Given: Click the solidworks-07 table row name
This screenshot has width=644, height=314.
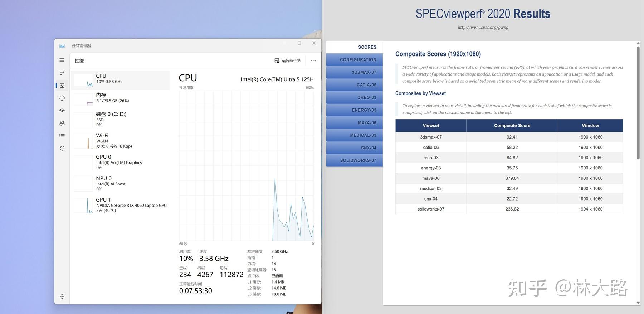Looking at the screenshot, I should point(431,209).
